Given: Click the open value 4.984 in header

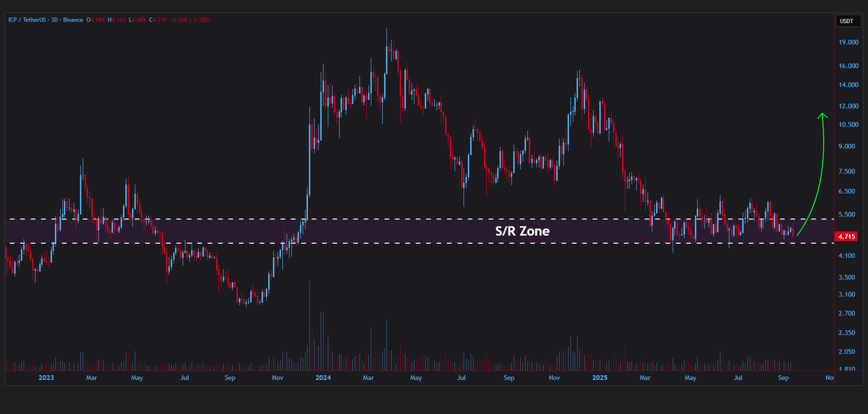Looking at the screenshot, I should (97, 20).
